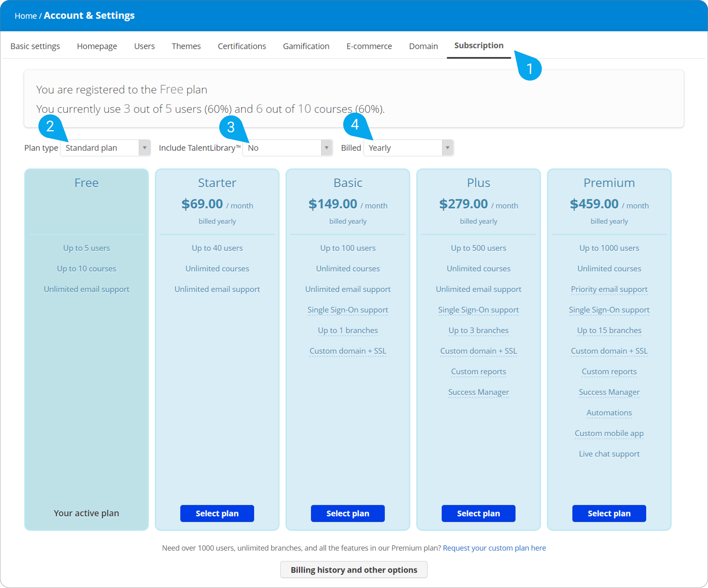Switch to the Homepage tab

pyautogui.click(x=97, y=46)
